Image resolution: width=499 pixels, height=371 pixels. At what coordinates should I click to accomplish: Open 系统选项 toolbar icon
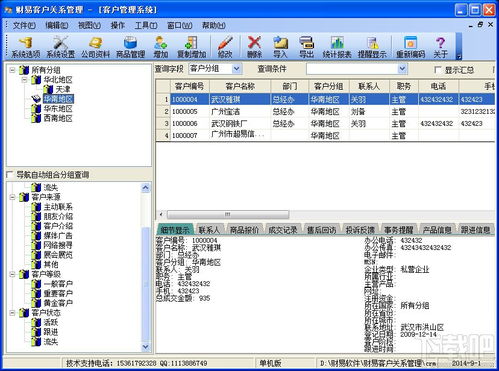[x=26, y=47]
